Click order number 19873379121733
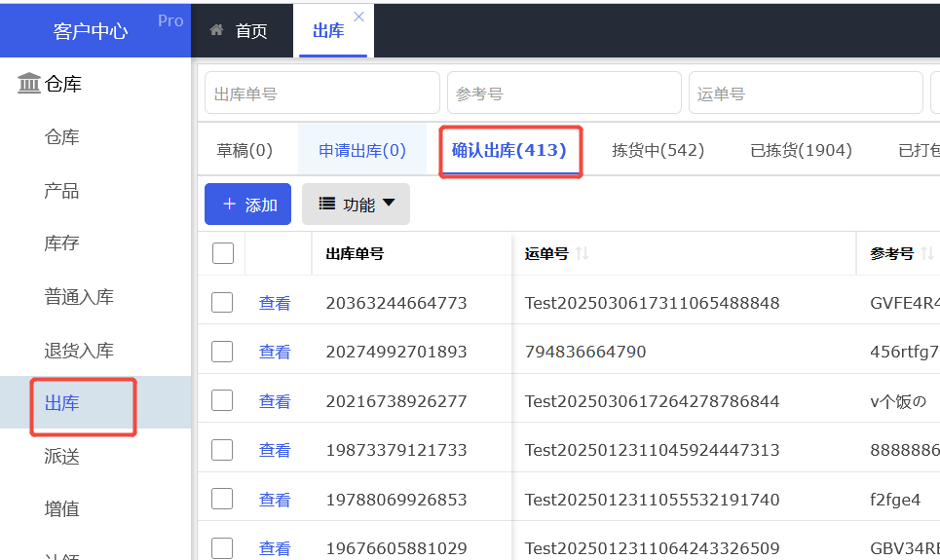The height and width of the screenshot is (560, 940). (x=396, y=450)
